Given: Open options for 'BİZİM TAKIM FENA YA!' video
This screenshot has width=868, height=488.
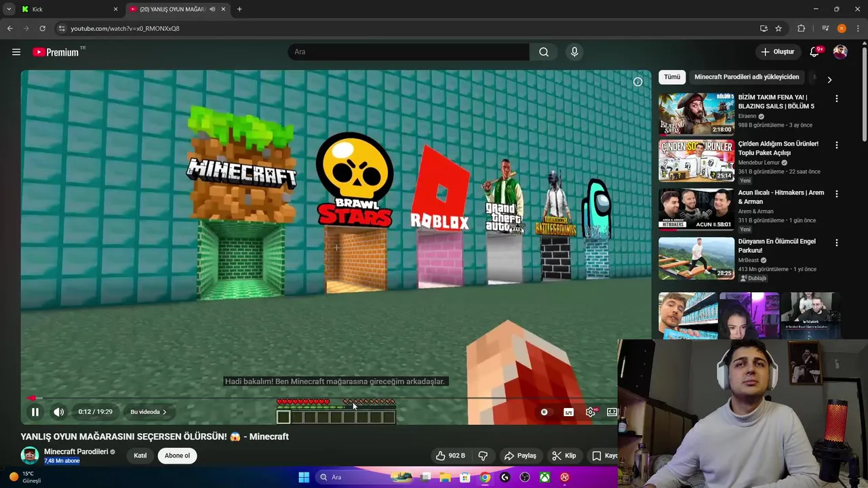Looking at the screenshot, I should [836, 98].
